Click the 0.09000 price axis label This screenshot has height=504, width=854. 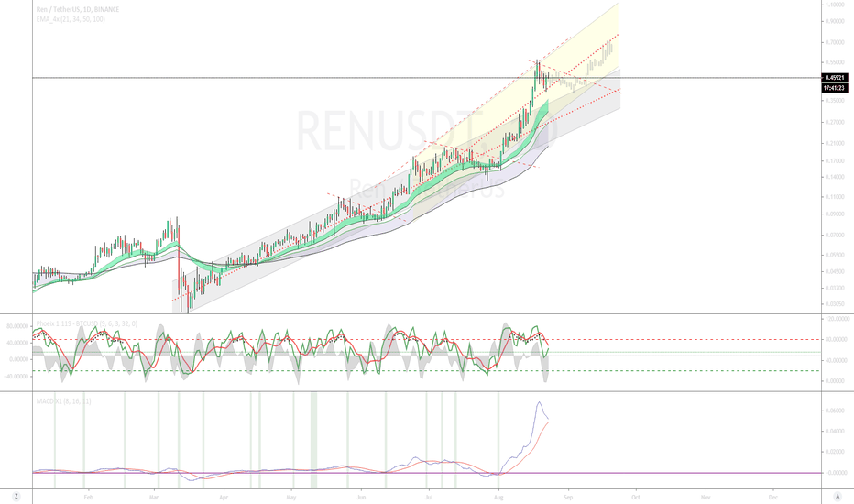(835, 214)
